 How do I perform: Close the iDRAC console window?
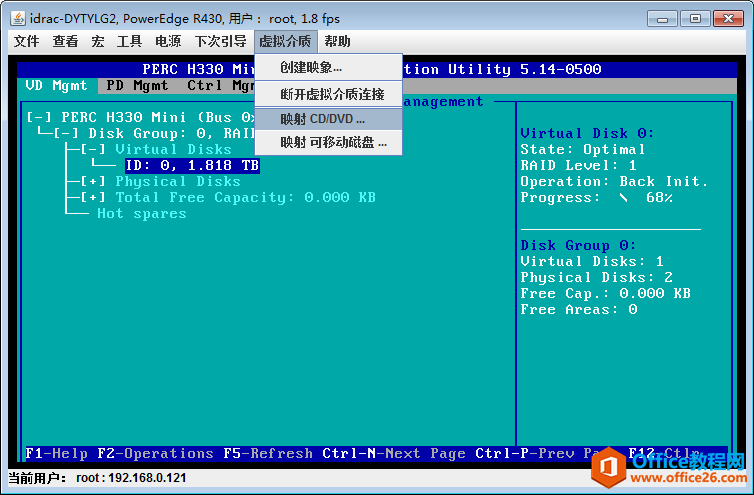point(729,19)
